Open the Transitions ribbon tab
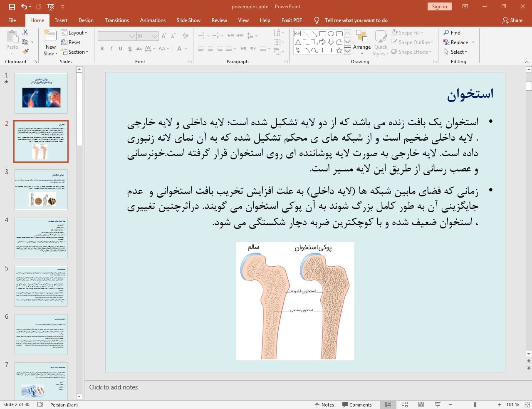The height and width of the screenshot is (409, 532). point(117,20)
